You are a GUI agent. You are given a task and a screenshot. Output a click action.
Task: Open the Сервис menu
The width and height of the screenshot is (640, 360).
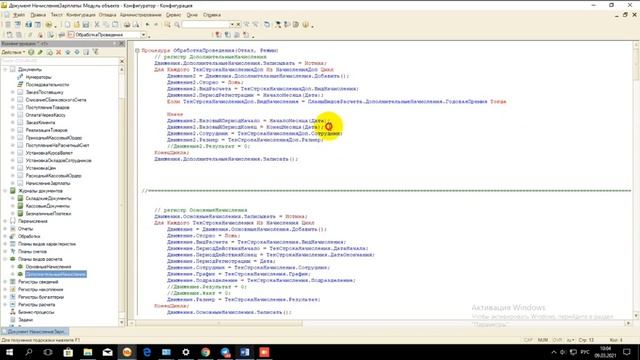click(173, 15)
